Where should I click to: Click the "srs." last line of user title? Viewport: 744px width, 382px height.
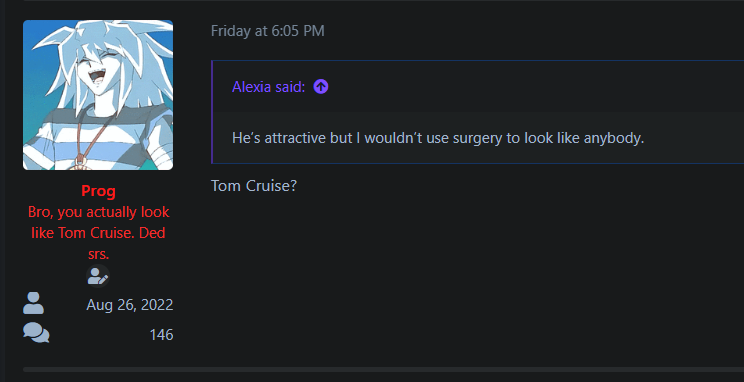click(x=99, y=254)
